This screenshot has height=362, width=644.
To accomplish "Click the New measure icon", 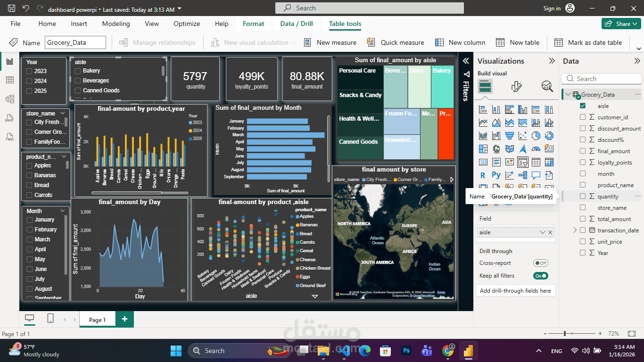I will pos(307,42).
